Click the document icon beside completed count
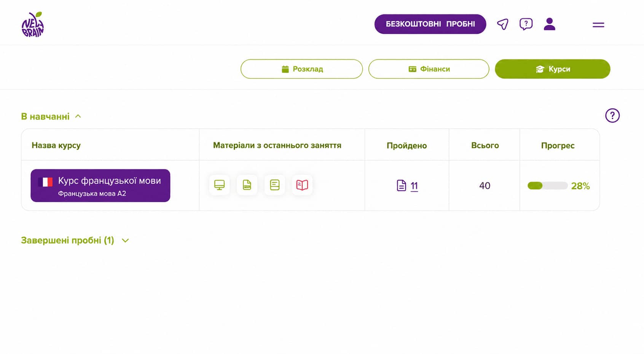This screenshot has width=644, height=354. [x=401, y=185]
